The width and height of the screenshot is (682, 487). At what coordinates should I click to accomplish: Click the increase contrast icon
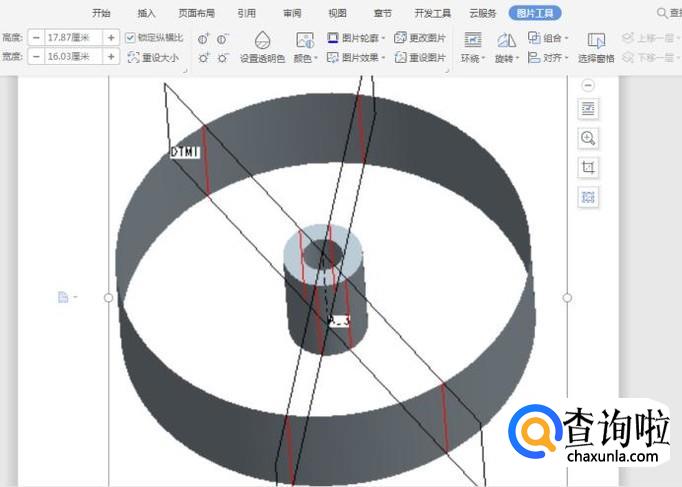[x=203, y=38]
